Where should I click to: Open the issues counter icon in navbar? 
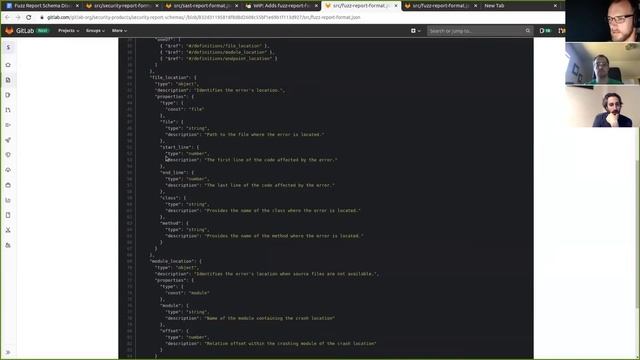coord(545,31)
